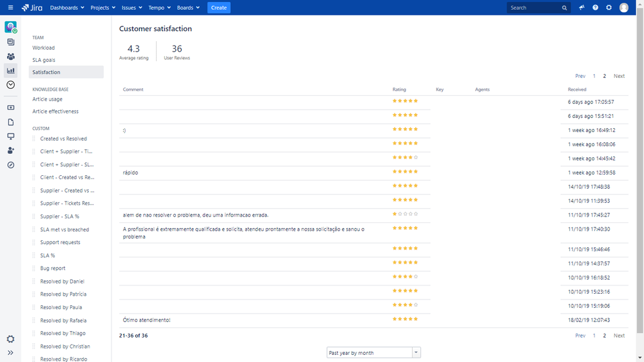Click the Rating column header
The width and height of the screenshot is (644, 362).
tap(399, 90)
